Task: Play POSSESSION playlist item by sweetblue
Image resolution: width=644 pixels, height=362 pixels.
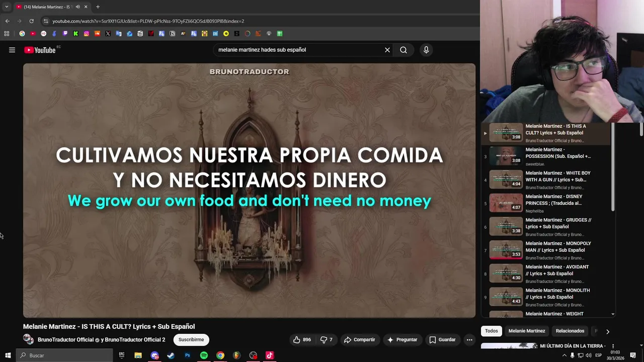Action: tap(547, 156)
